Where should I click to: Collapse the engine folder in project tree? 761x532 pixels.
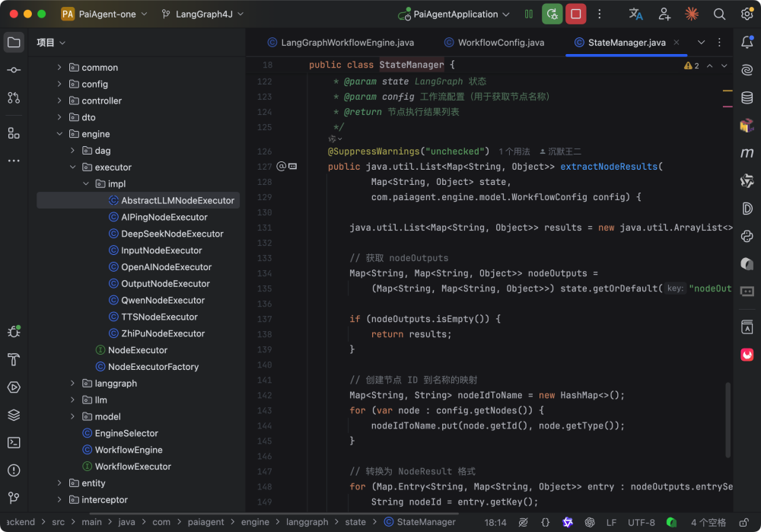pyautogui.click(x=60, y=134)
